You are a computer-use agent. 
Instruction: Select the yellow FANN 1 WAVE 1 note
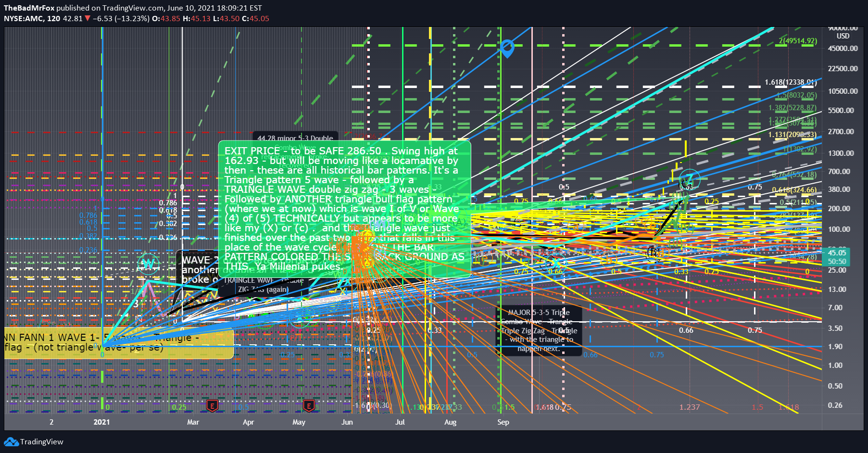point(119,343)
